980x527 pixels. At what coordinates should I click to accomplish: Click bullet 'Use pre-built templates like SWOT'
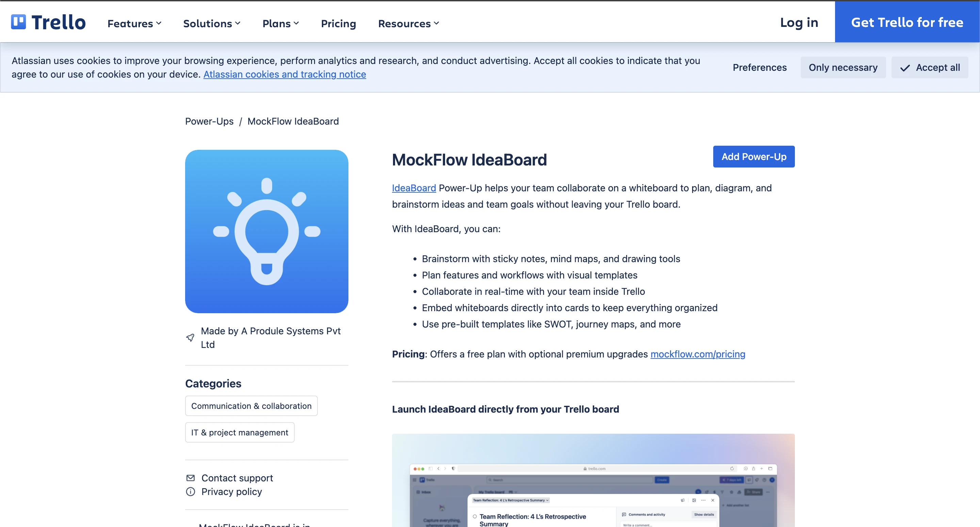point(551,324)
